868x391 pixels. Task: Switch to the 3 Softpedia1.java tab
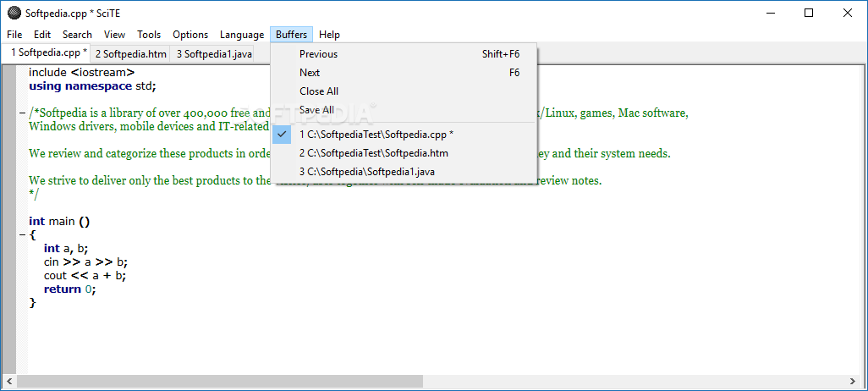[213, 53]
